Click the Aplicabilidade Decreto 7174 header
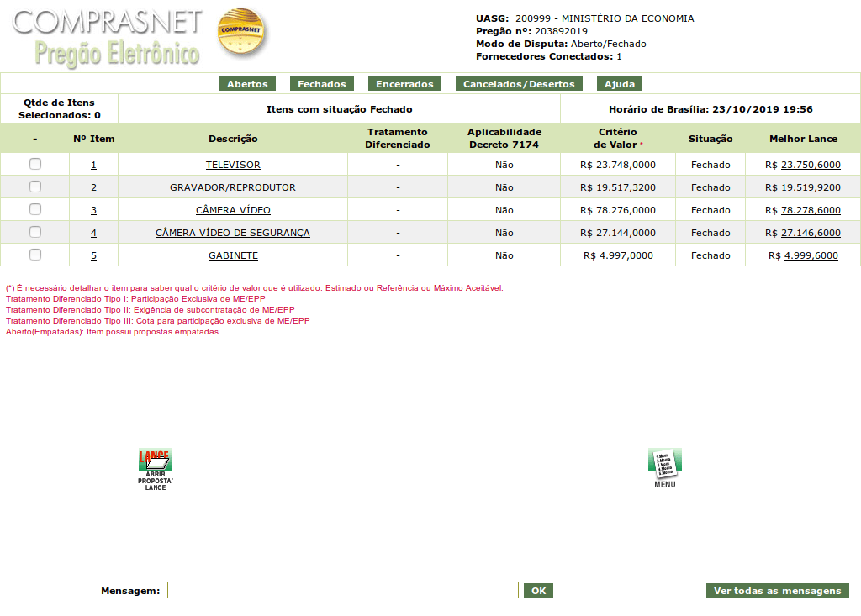 [x=504, y=139]
